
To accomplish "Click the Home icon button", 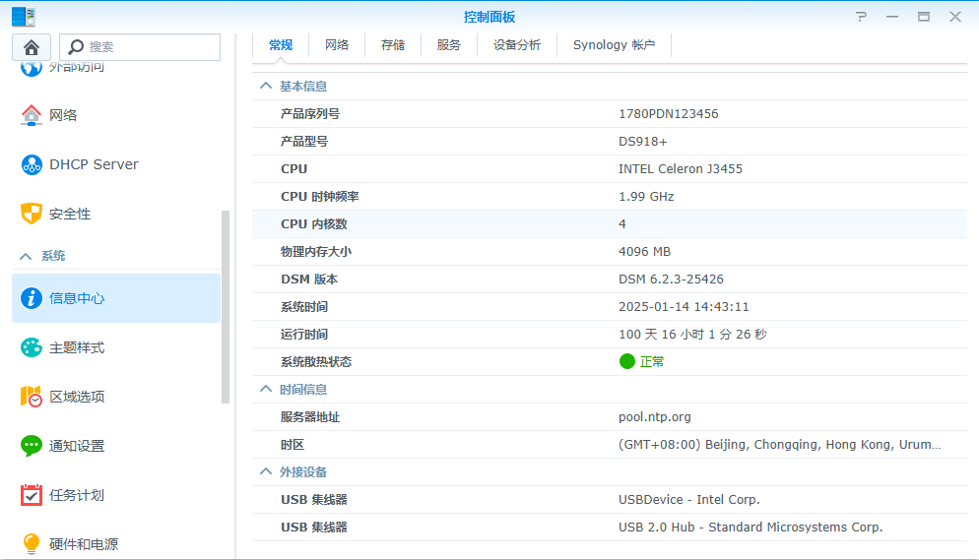I will click(x=32, y=47).
